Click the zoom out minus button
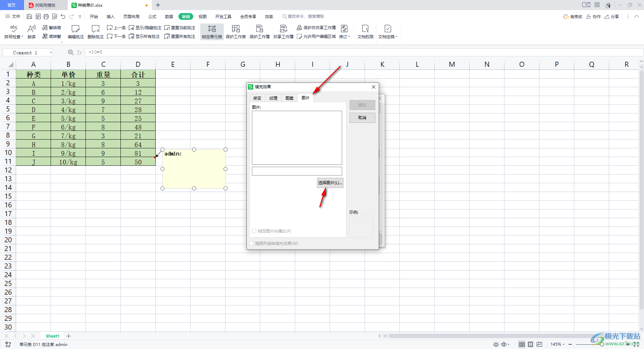The width and height of the screenshot is (644, 349). pyautogui.click(x=570, y=344)
